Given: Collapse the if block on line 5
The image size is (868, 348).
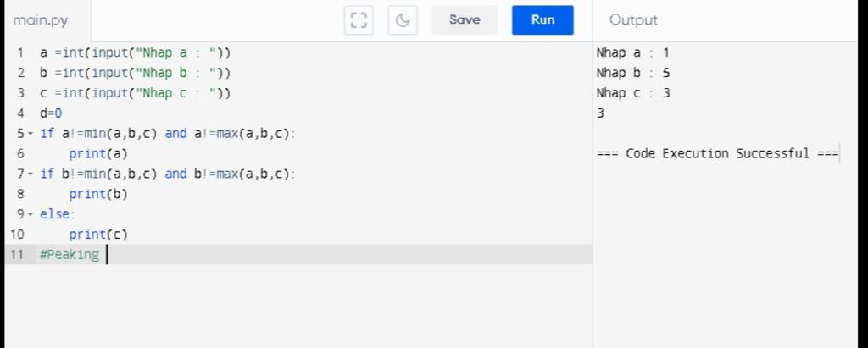Looking at the screenshot, I should [x=31, y=134].
